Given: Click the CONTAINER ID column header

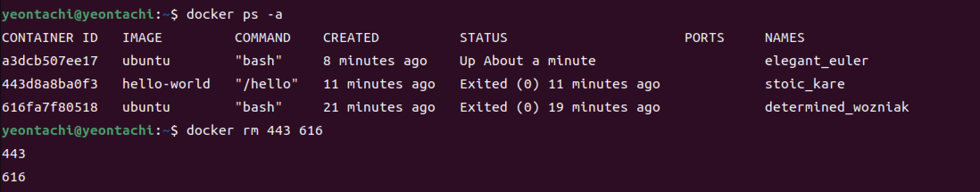Looking at the screenshot, I should click(50, 38).
